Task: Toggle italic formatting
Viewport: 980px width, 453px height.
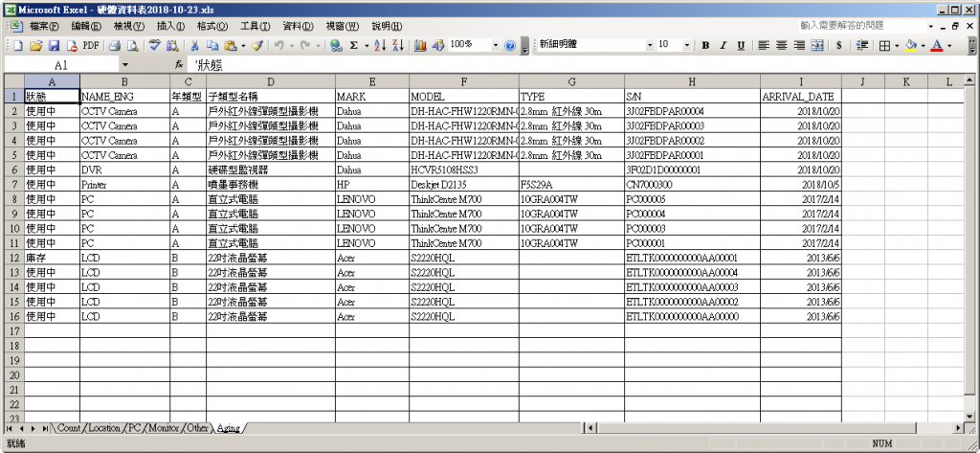Action: [724, 46]
